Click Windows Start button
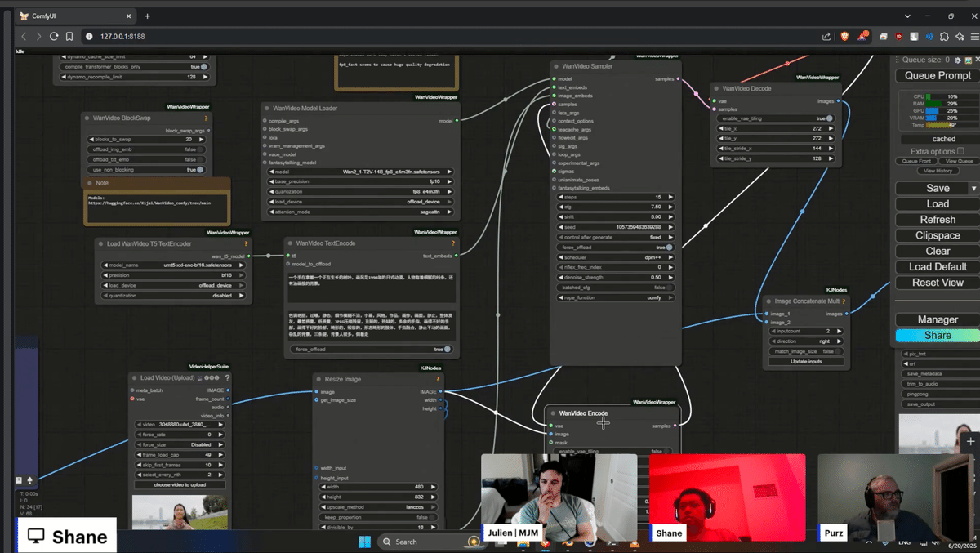Viewport: 980px width, 553px height. [x=364, y=542]
